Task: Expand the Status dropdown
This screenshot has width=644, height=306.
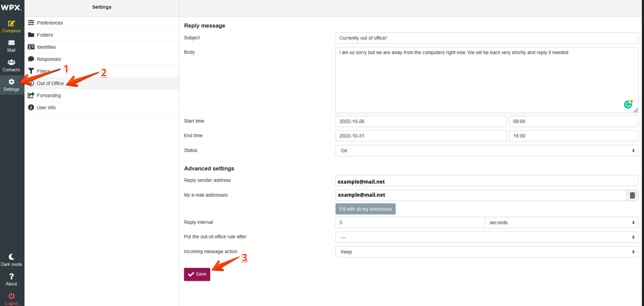Action: (487, 151)
